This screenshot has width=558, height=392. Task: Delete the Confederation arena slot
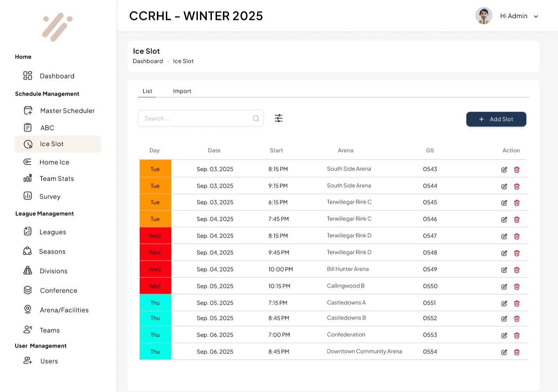517,335
